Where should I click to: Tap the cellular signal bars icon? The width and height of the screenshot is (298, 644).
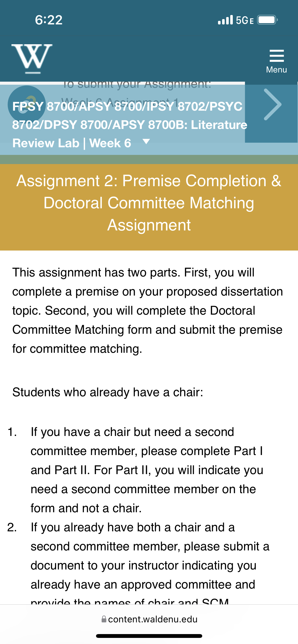(x=225, y=20)
